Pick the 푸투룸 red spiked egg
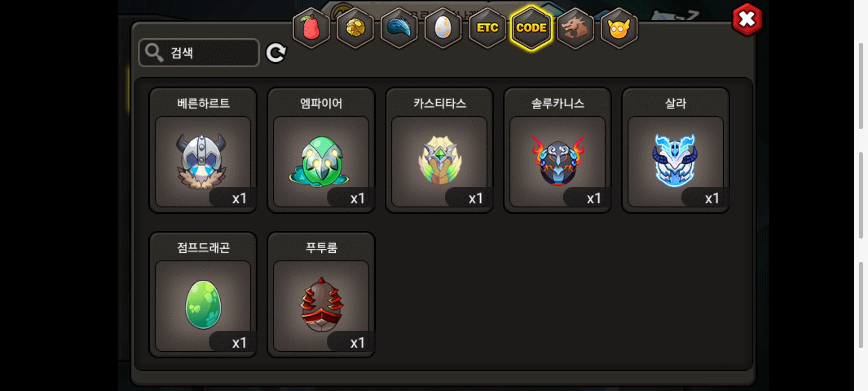Viewport: 868px width, 391px height. pyautogui.click(x=321, y=295)
